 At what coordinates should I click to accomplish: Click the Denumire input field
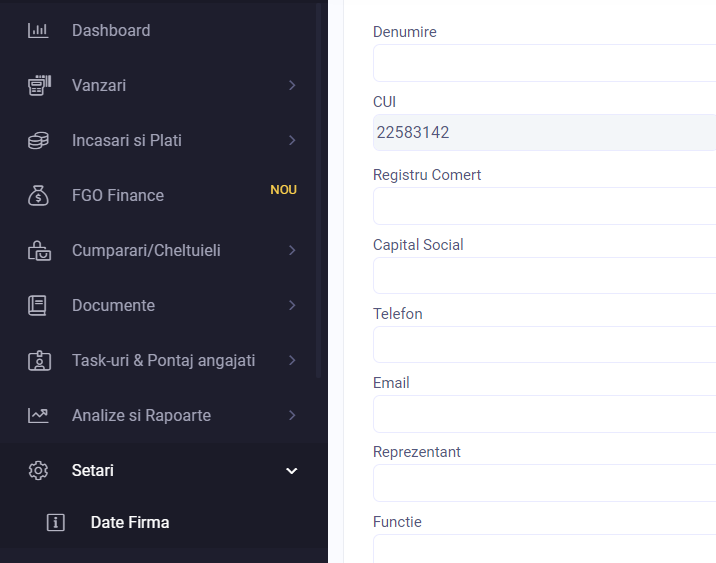point(544,63)
